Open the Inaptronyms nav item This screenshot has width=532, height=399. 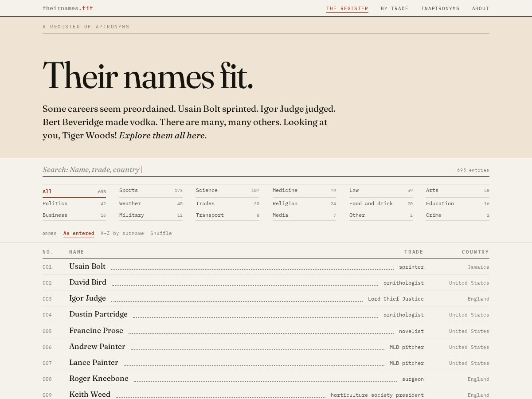pos(440,8)
